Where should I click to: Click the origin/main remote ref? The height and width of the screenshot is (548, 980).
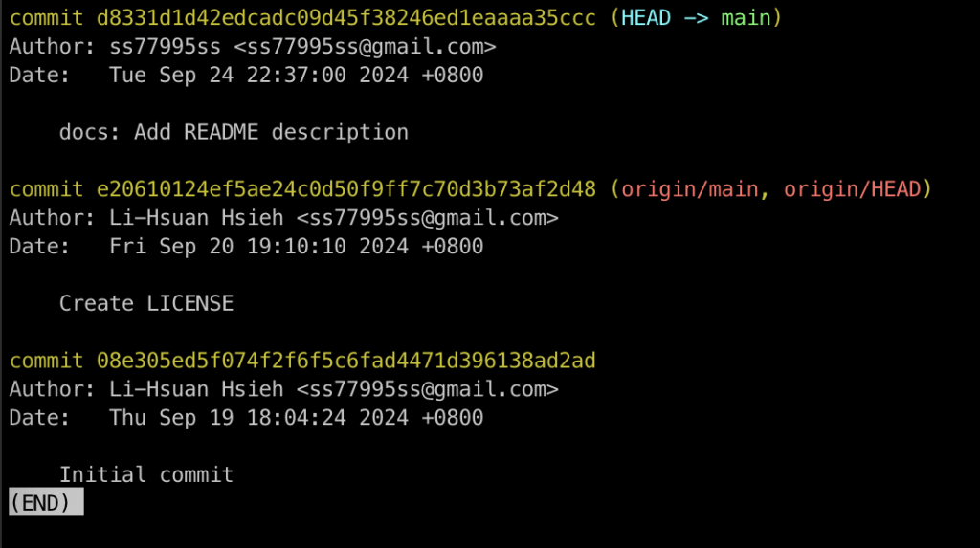pyautogui.click(x=689, y=189)
